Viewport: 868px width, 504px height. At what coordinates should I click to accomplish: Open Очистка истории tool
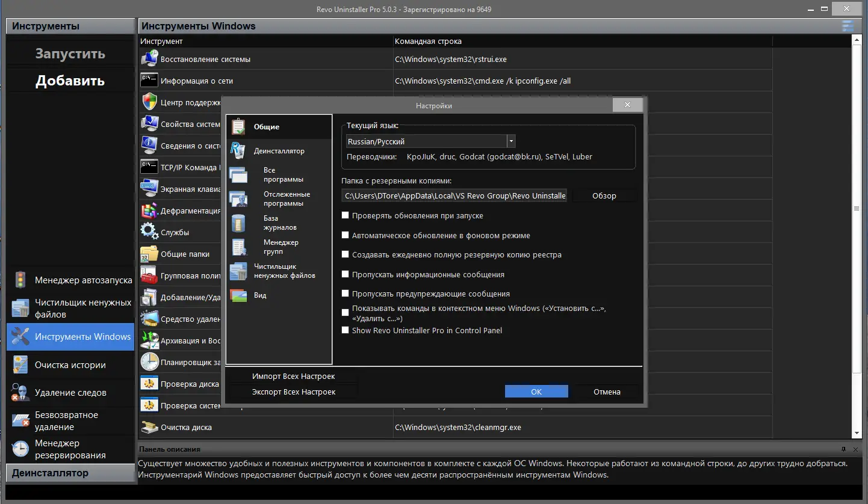click(70, 365)
